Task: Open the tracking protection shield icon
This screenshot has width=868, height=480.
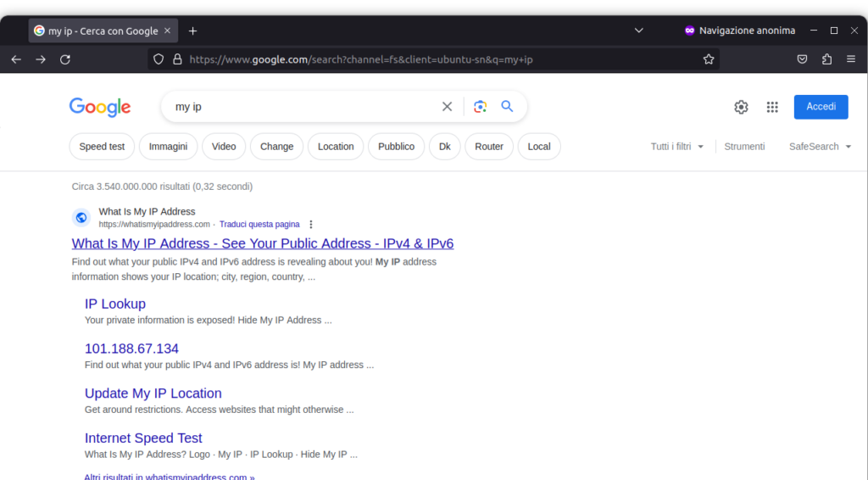Action: click(159, 59)
